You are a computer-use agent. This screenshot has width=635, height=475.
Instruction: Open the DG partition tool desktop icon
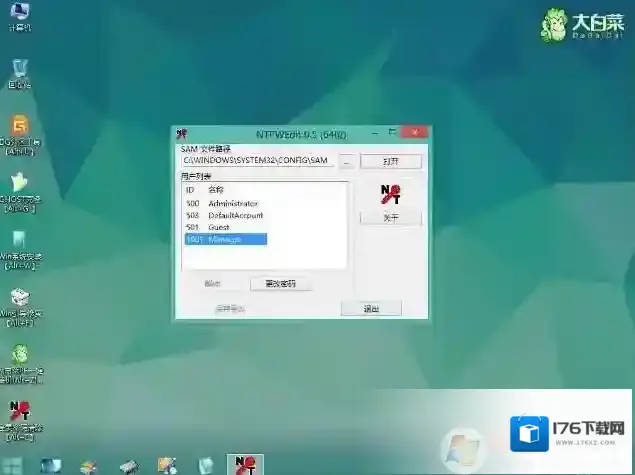click(x=19, y=135)
